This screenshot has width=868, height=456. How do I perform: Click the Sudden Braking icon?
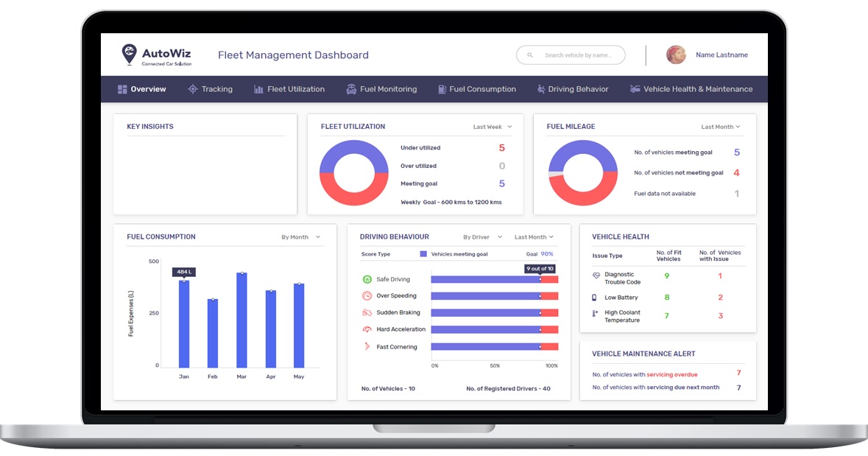[367, 312]
